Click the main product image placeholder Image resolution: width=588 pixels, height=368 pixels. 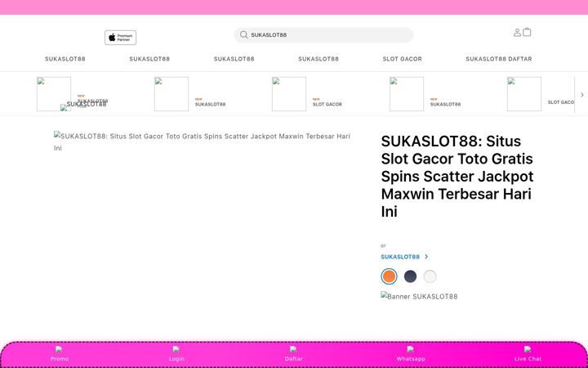pyautogui.click(x=203, y=142)
